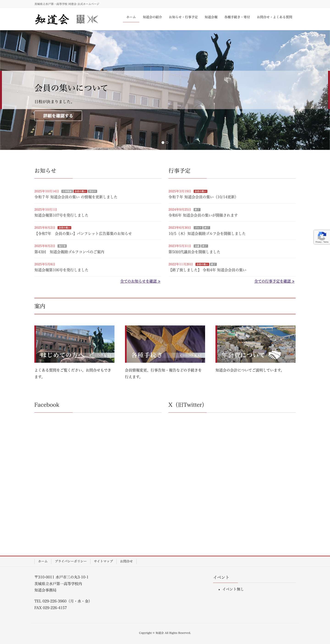The image size is (330, 644).
Task: Open news 知道会報第107号を発行しました
Action: (61, 215)
